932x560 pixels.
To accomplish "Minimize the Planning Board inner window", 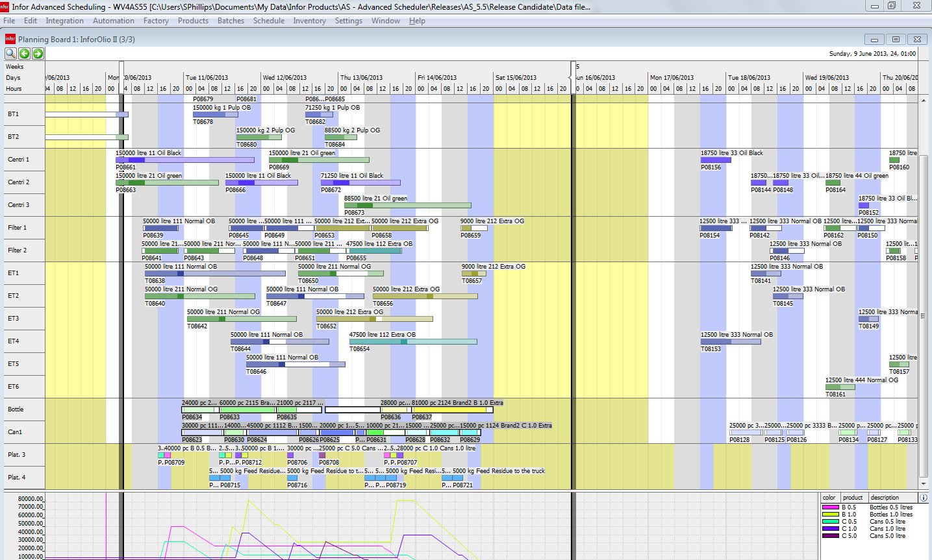I will pyautogui.click(x=874, y=40).
